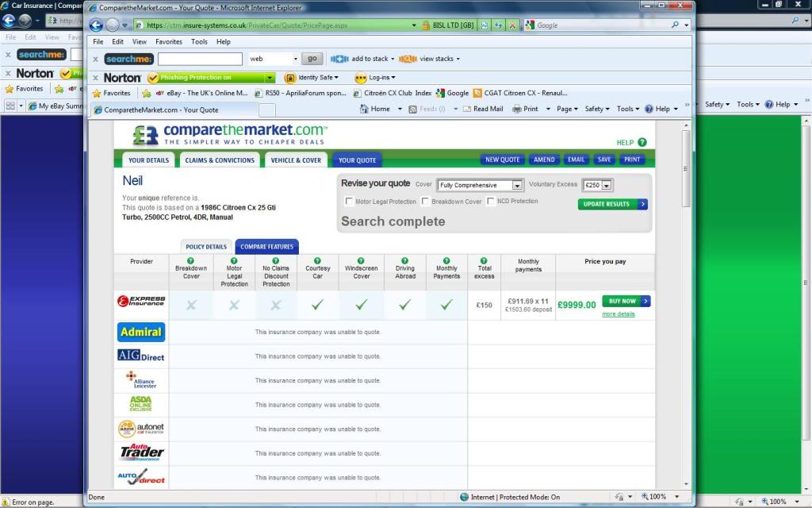Click the security padlock icon in address bar

[x=426, y=25]
